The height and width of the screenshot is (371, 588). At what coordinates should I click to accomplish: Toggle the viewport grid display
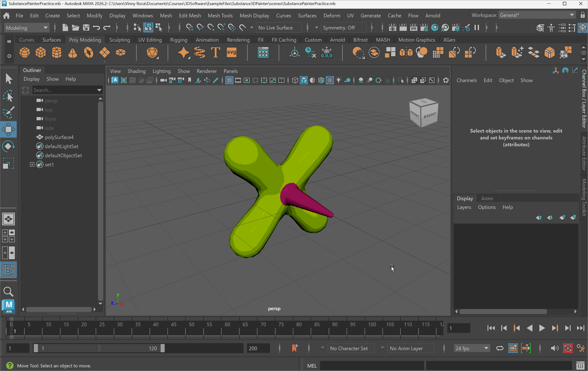coord(229,80)
